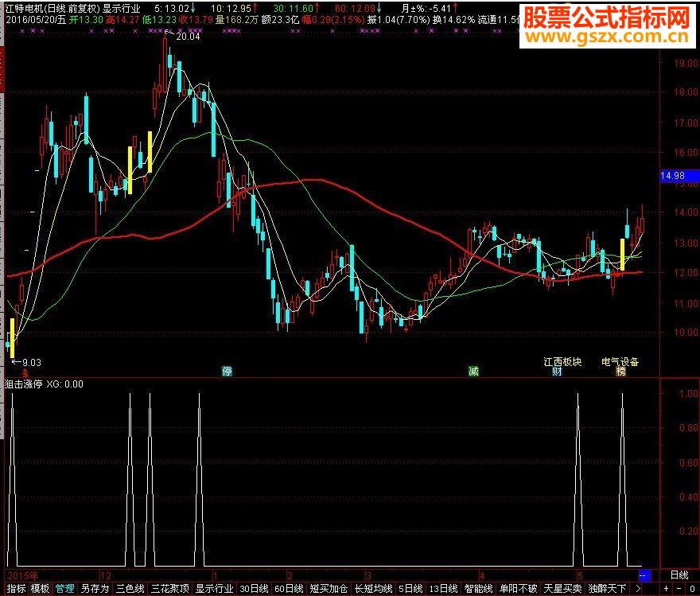Zoom in the chart with the + button
This screenshot has width=700, height=596.
(666, 589)
